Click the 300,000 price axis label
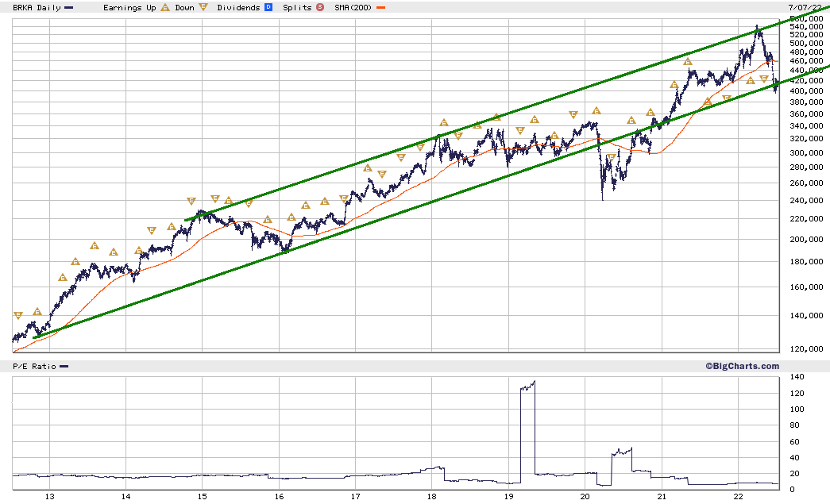Viewport: 830px width, 504px height. [806, 153]
